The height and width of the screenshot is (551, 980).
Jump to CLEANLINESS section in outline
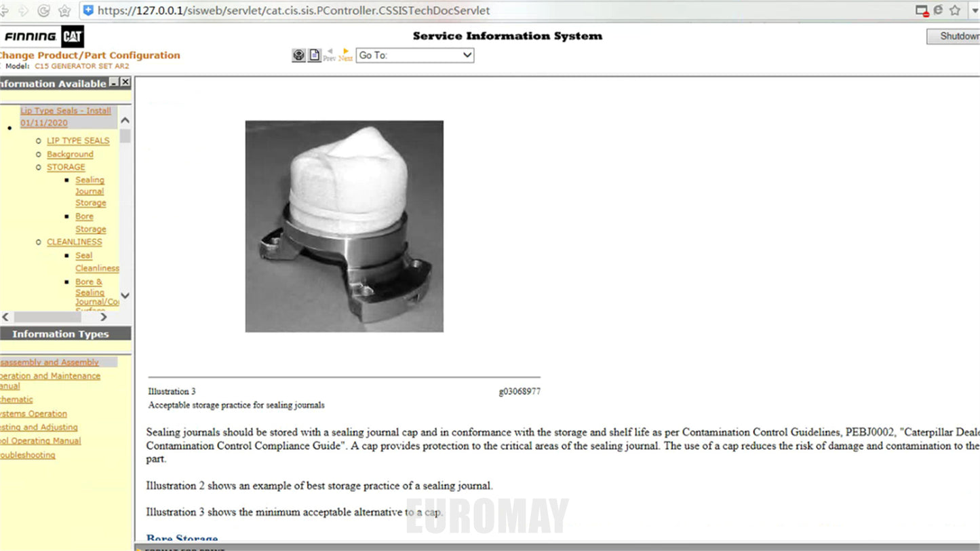click(x=75, y=242)
